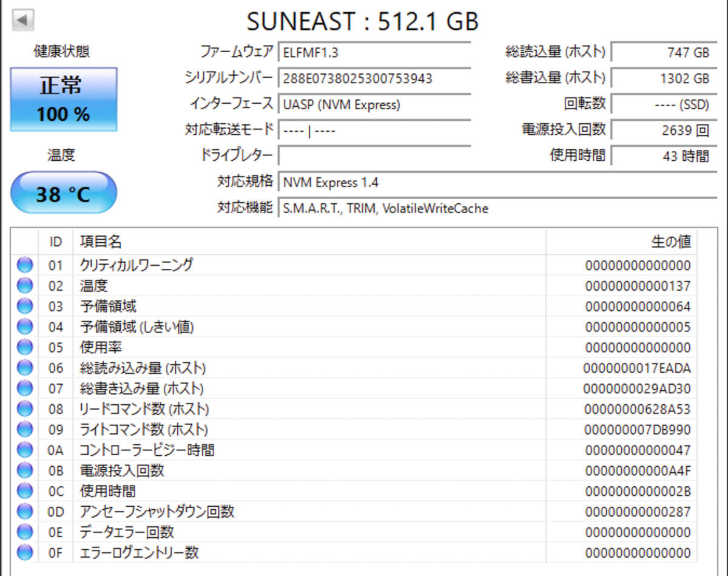
Task: Click status orb for コントローラービジー時間 row
Action: pyautogui.click(x=25, y=450)
